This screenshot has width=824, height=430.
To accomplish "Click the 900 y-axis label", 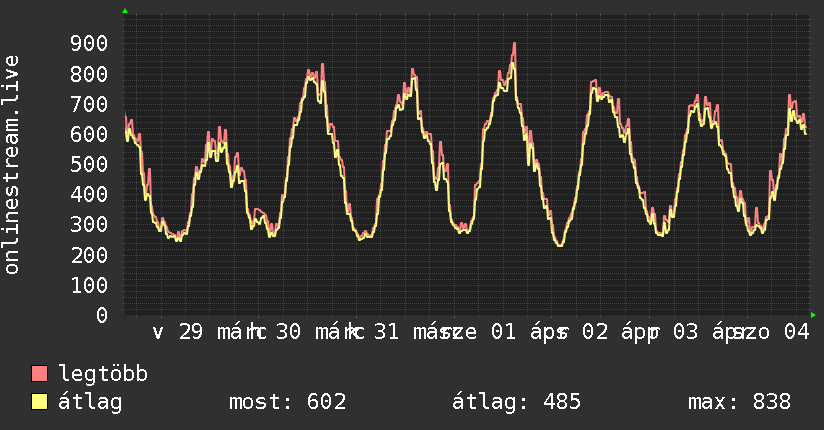I will 89,43.
